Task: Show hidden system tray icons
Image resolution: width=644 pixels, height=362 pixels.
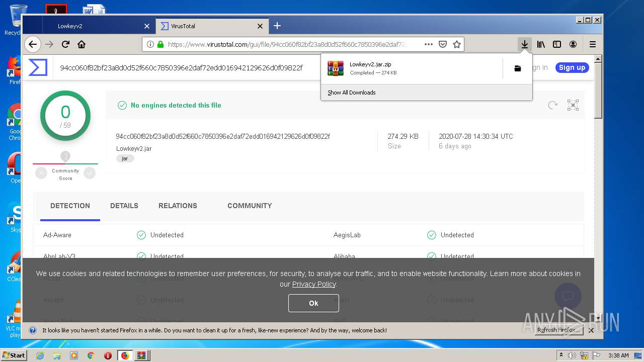Action: [x=561, y=355]
